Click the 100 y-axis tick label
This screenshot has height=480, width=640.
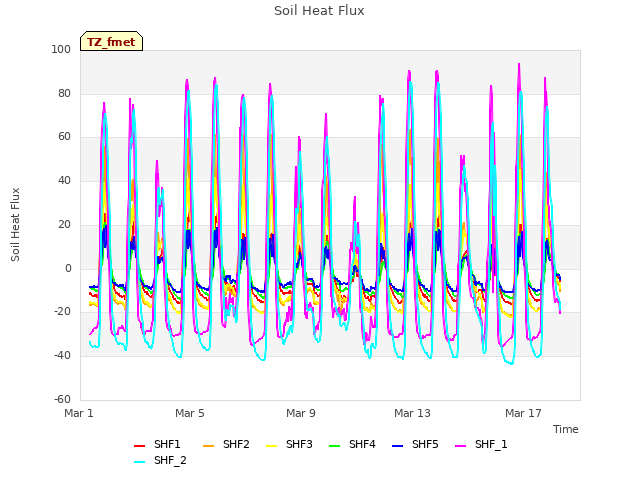click(61, 49)
